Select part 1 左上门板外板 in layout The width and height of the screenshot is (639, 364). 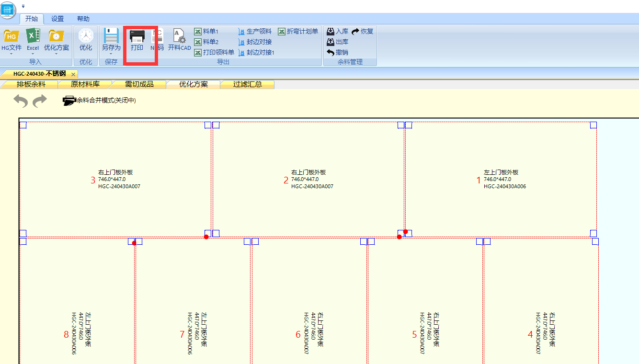click(501, 179)
